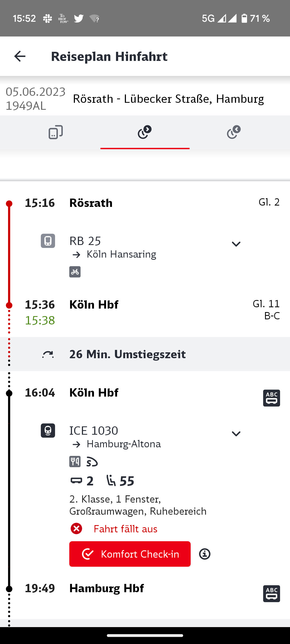Tap the Hamburg Hbf 19:49 arrival stop
Viewport: 290px width, 644px height.
tap(107, 588)
